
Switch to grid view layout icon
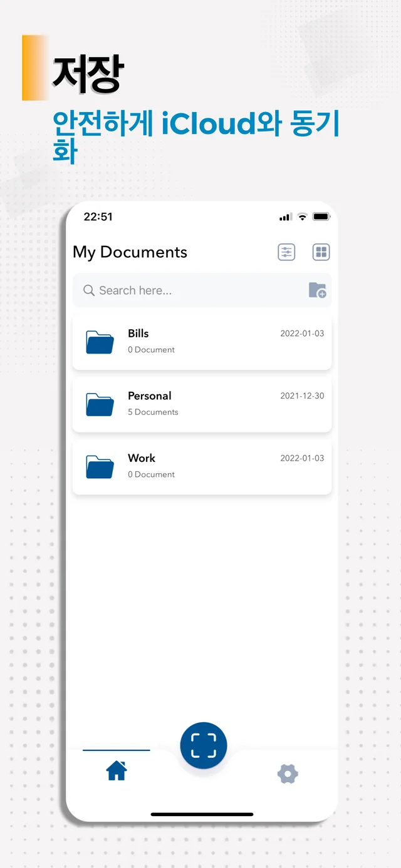click(321, 252)
